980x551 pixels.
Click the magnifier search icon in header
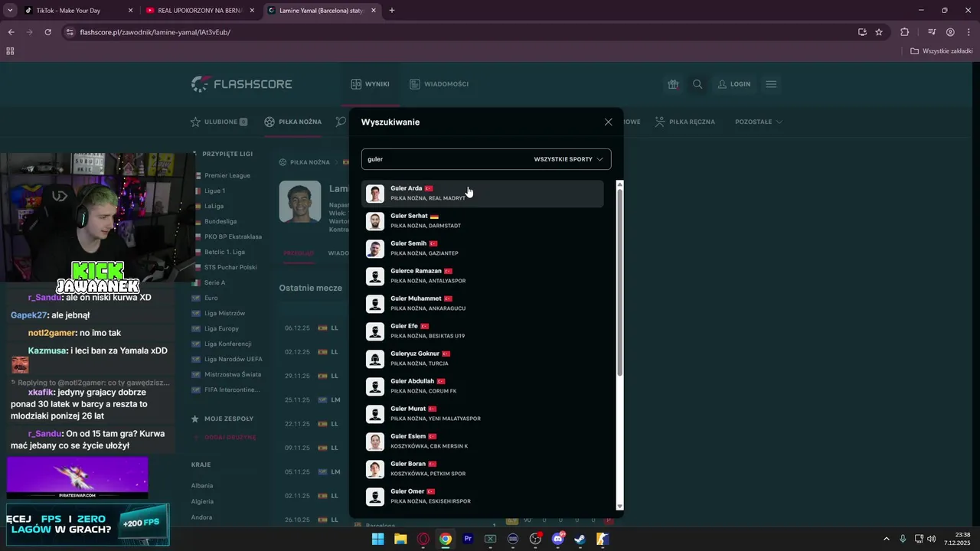[697, 84]
